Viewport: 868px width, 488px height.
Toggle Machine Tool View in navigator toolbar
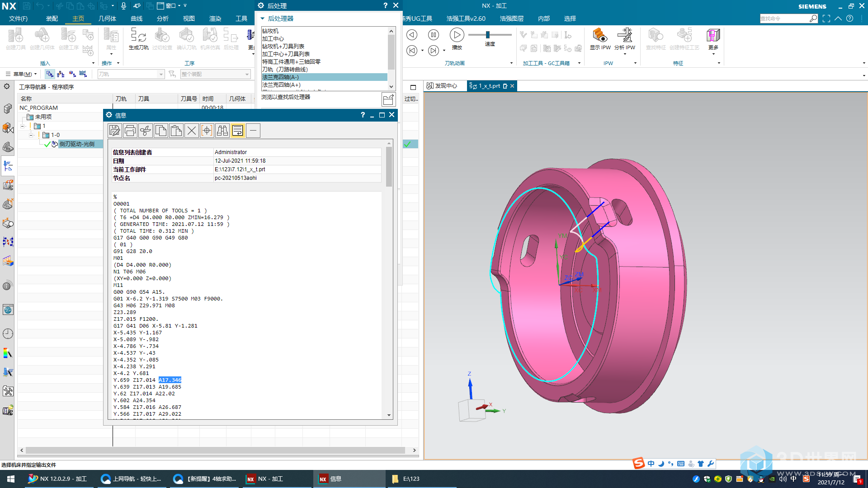pos(61,74)
